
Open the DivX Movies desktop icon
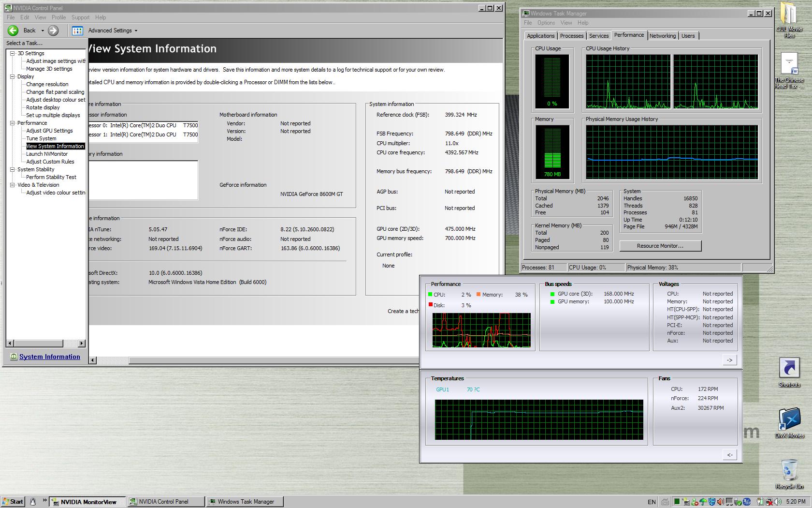tap(789, 423)
